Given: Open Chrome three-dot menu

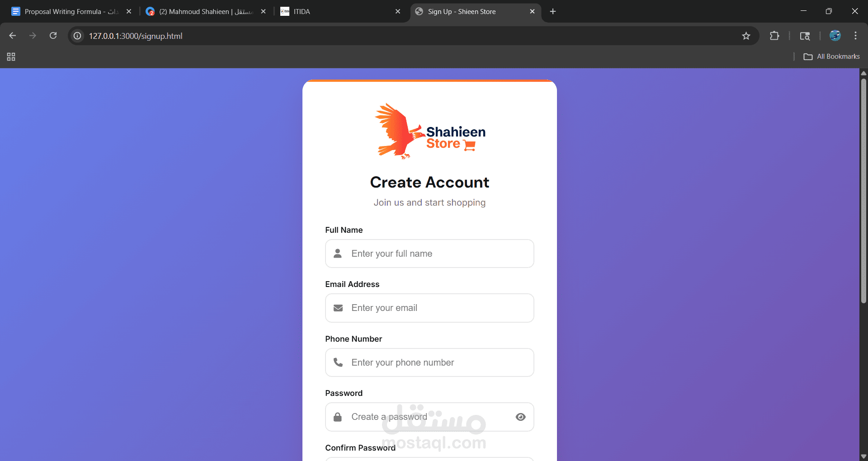Looking at the screenshot, I should tap(855, 36).
